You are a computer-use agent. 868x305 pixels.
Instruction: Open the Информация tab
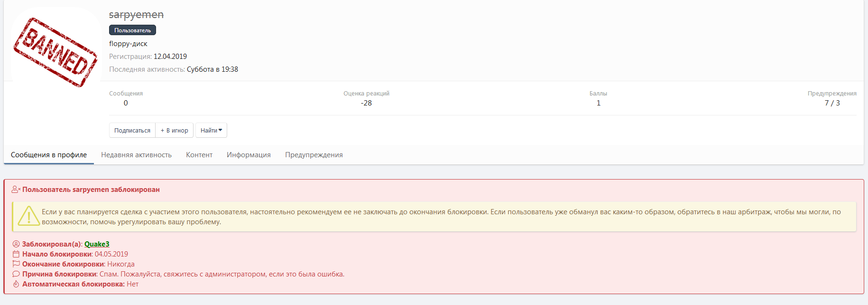pyautogui.click(x=249, y=155)
